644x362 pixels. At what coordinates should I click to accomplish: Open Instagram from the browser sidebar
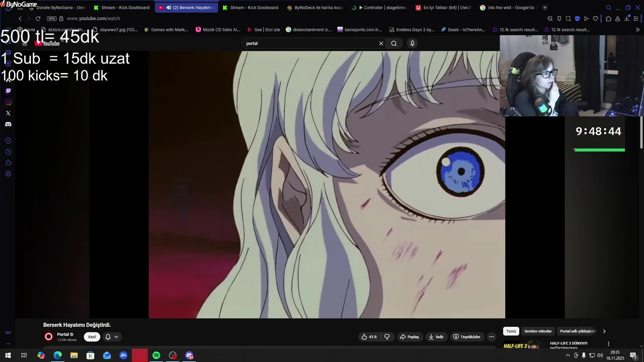(x=8, y=102)
